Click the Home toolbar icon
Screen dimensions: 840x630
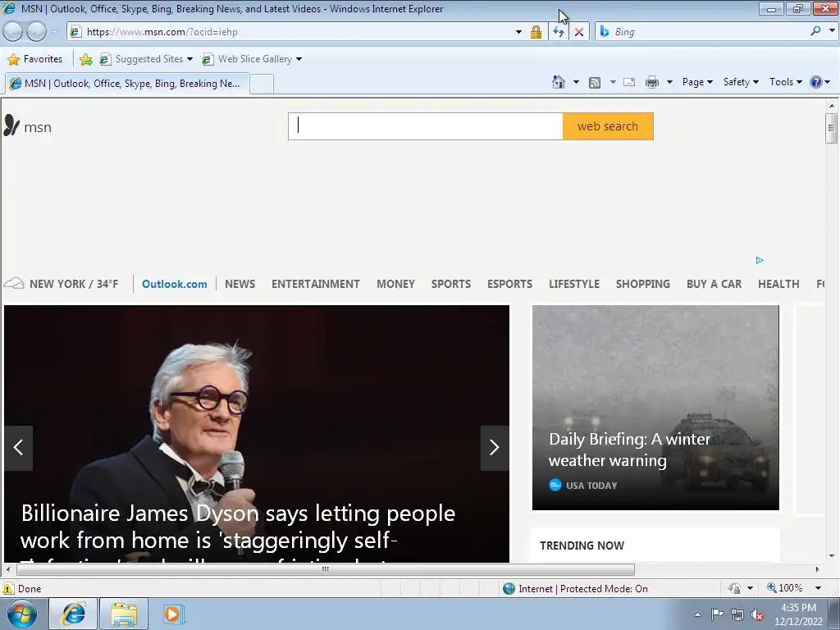click(558, 82)
